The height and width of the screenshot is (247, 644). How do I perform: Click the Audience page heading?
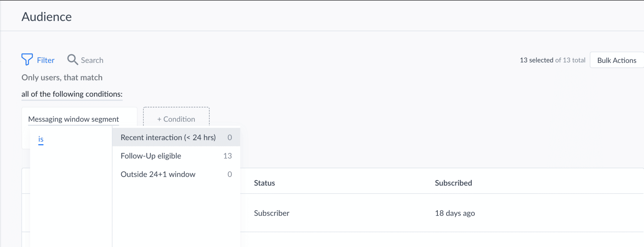click(x=47, y=17)
